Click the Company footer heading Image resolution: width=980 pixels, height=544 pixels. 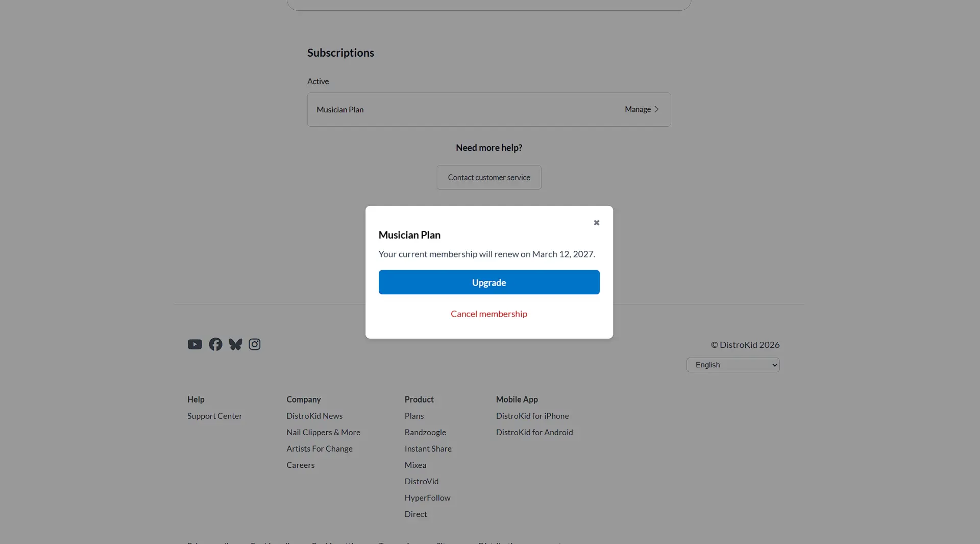coord(304,399)
